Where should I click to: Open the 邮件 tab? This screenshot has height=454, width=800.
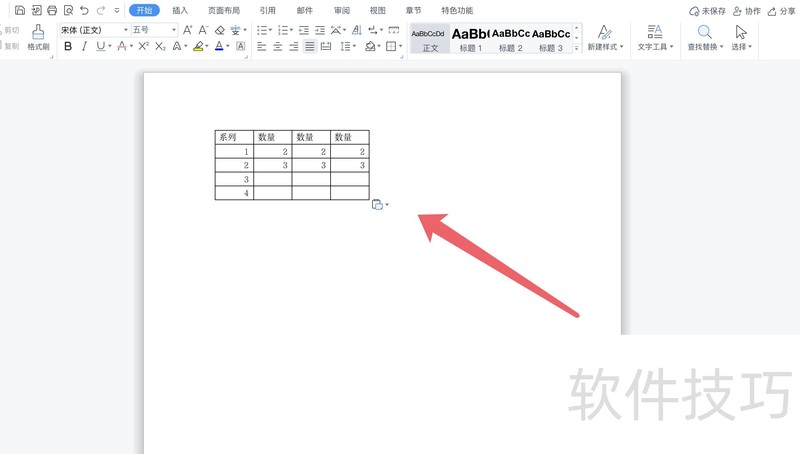pyautogui.click(x=305, y=10)
